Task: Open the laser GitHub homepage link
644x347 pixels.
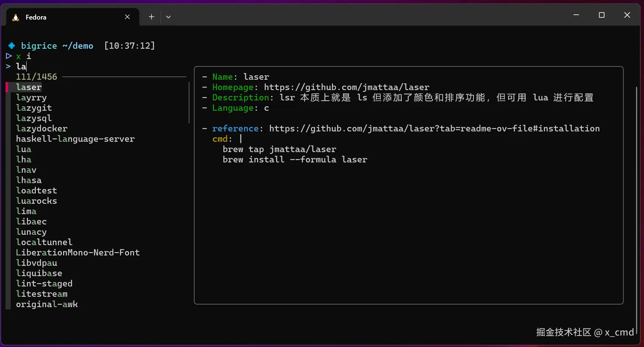Action: pyautogui.click(x=346, y=87)
